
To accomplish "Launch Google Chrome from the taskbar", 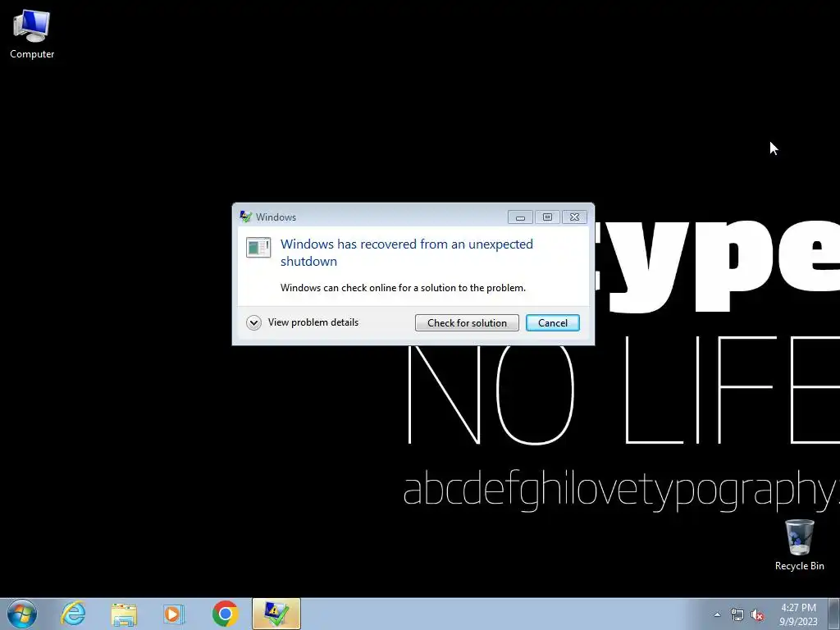I will 226,614.
